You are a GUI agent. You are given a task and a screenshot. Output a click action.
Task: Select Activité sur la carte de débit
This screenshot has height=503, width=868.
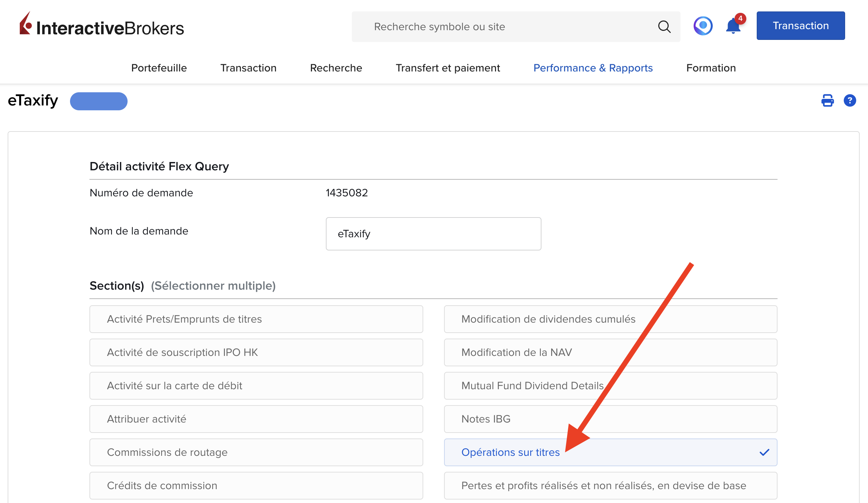(x=256, y=386)
